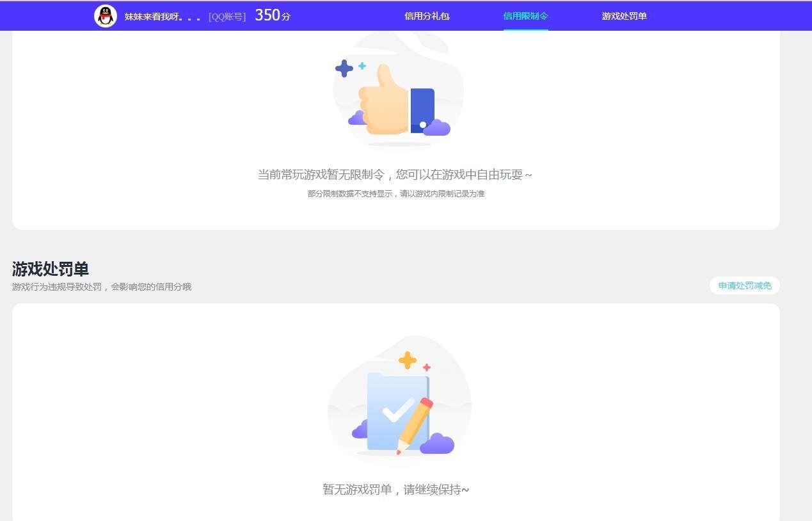The width and height of the screenshot is (812, 521).
Task: Click the checklist and pencil illustration
Action: [399, 396]
